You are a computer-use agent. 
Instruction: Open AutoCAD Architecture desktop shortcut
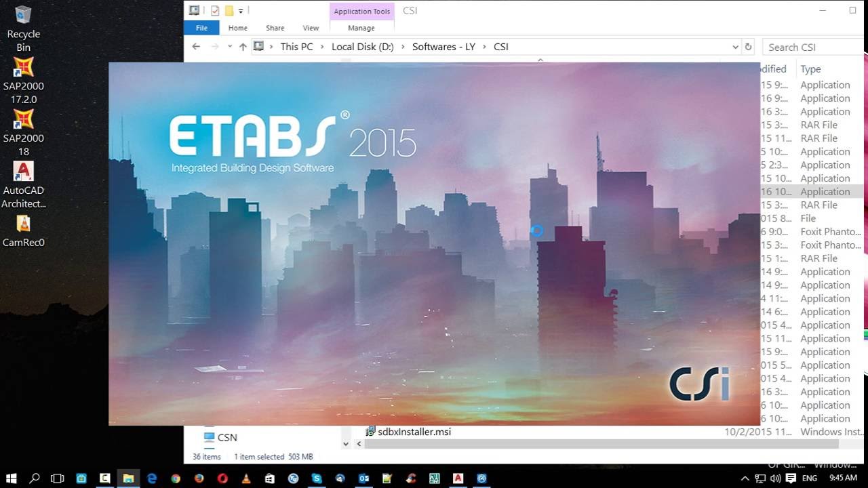click(x=23, y=185)
